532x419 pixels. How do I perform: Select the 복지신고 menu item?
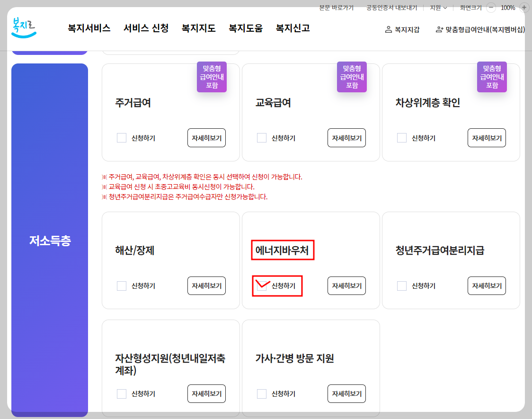[292, 28]
